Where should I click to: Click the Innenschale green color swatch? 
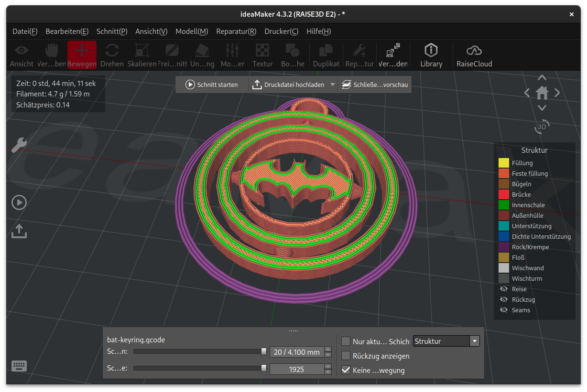[504, 205]
